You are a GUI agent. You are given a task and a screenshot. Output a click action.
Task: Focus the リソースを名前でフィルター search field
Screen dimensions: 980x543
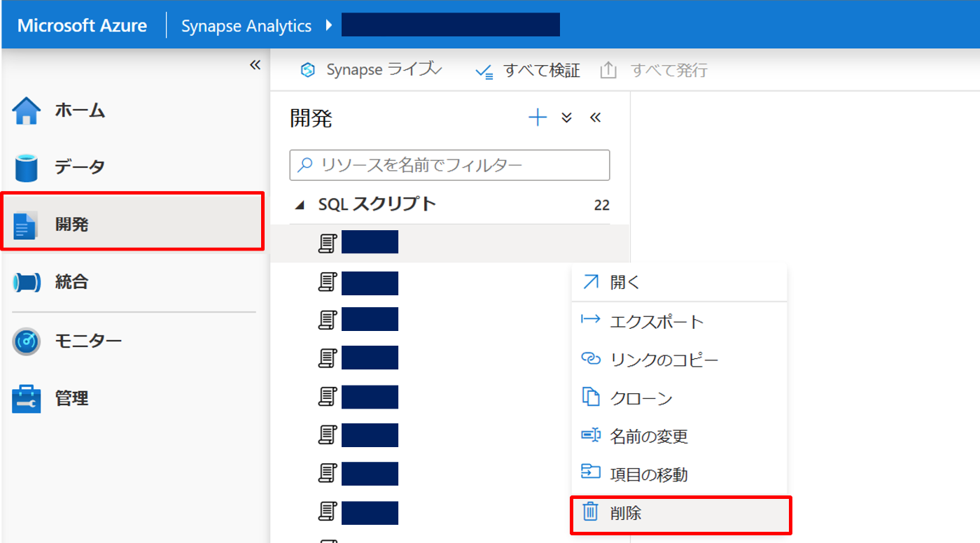tap(449, 165)
